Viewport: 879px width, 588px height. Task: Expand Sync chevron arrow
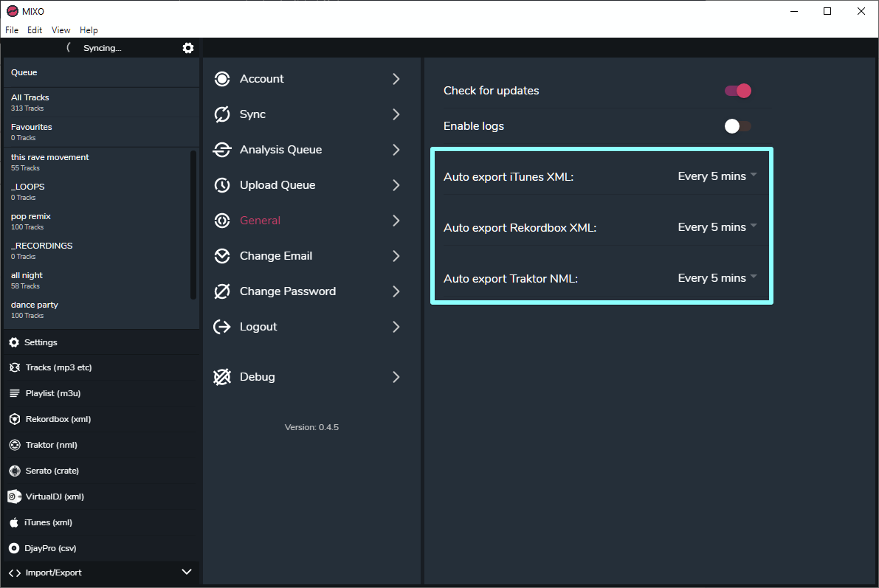pos(396,114)
